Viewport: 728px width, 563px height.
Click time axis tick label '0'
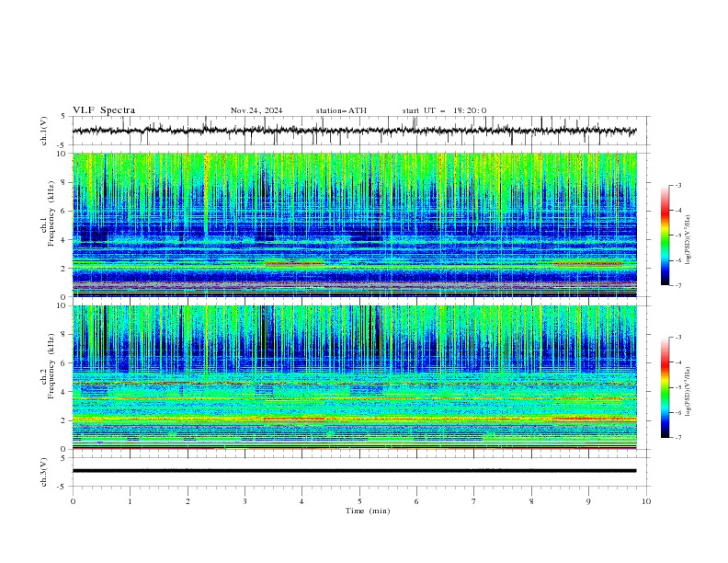coord(73,501)
